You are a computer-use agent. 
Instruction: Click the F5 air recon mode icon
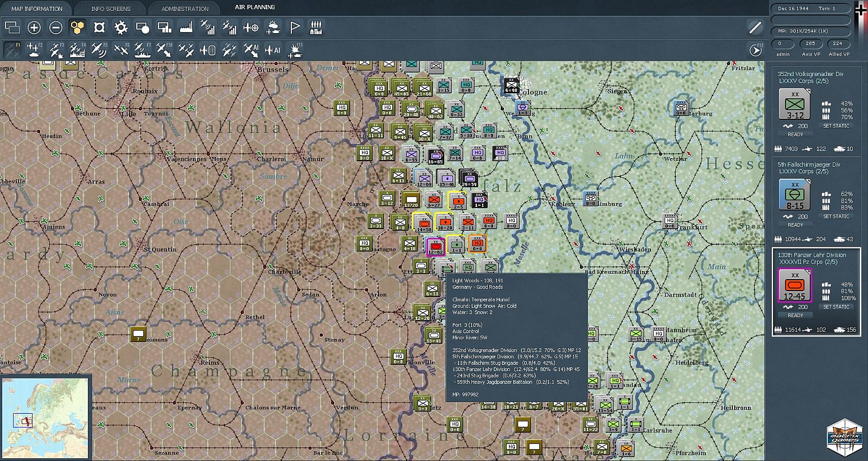[x=99, y=50]
